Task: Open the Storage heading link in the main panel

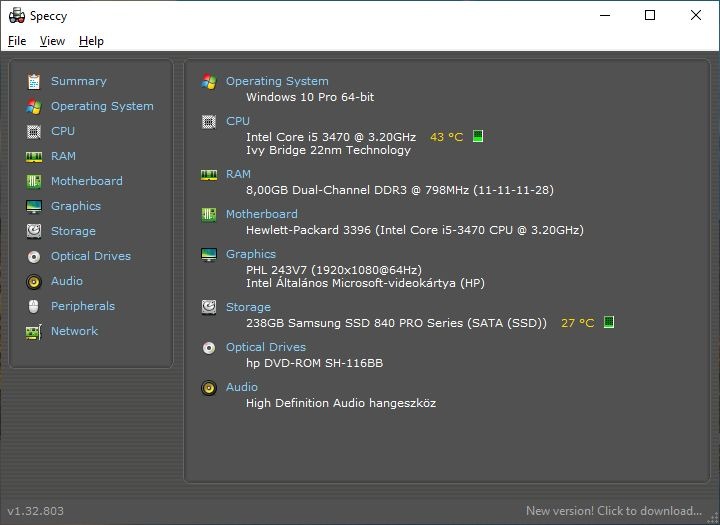Action: [248, 307]
